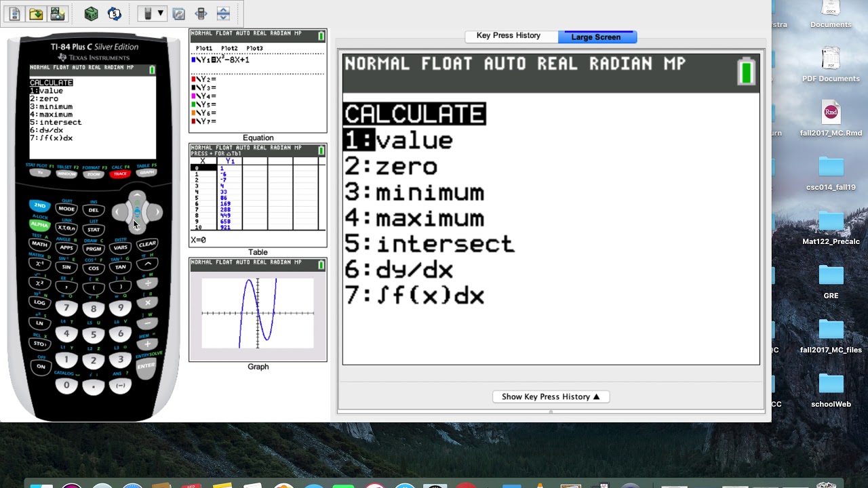
Task: Click the red TRACE calculator key
Action: [x=120, y=174]
